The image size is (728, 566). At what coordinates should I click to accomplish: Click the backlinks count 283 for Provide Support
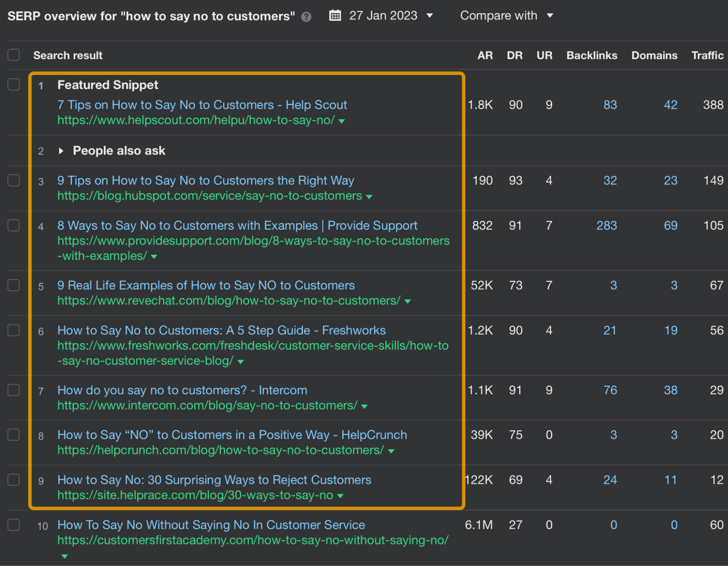(x=606, y=225)
